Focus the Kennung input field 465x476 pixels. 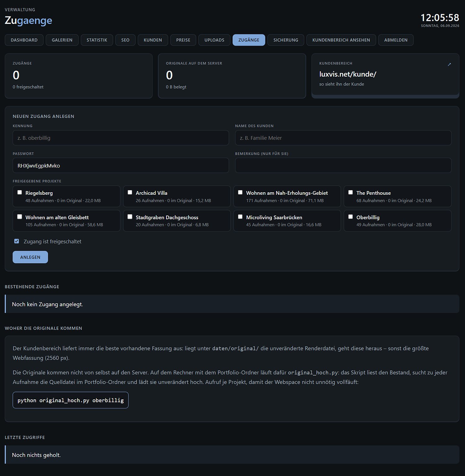(121, 138)
